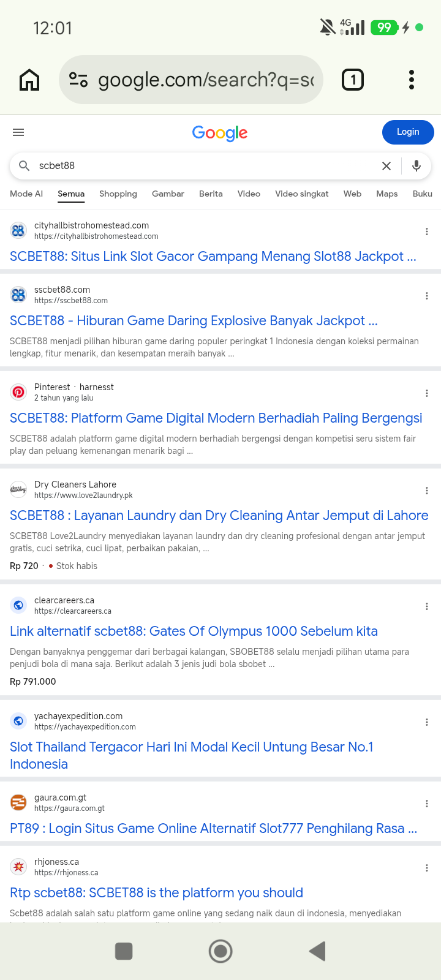Open the more options menu for the clearcareers.ca result
The width and height of the screenshot is (441, 980).
(427, 606)
